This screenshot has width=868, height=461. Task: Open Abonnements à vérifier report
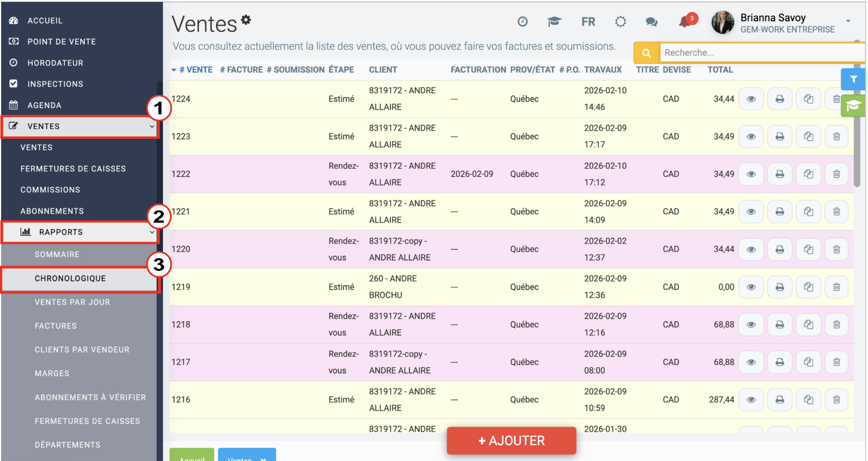[90, 397]
